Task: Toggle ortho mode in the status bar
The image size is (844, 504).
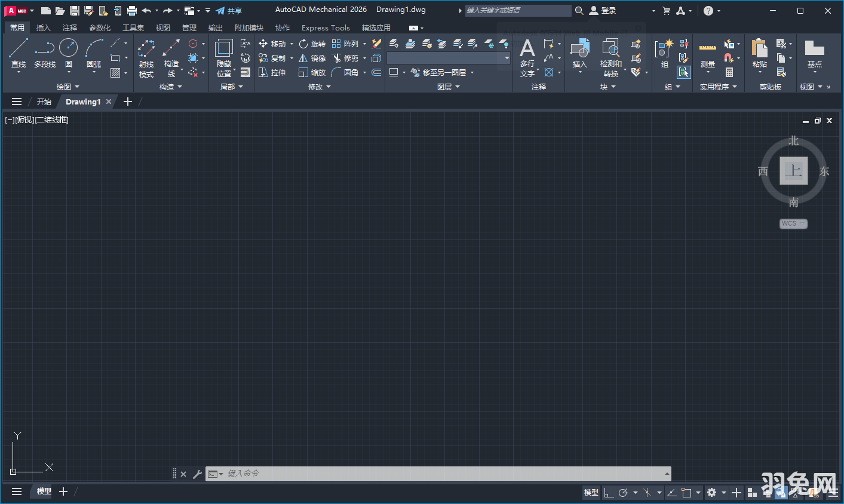Action: [x=609, y=493]
